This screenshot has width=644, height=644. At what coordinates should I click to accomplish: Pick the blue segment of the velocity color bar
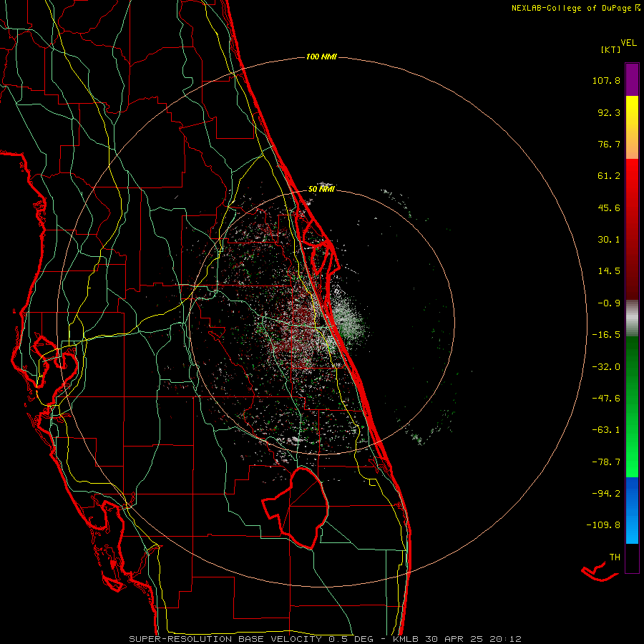click(x=632, y=510)
